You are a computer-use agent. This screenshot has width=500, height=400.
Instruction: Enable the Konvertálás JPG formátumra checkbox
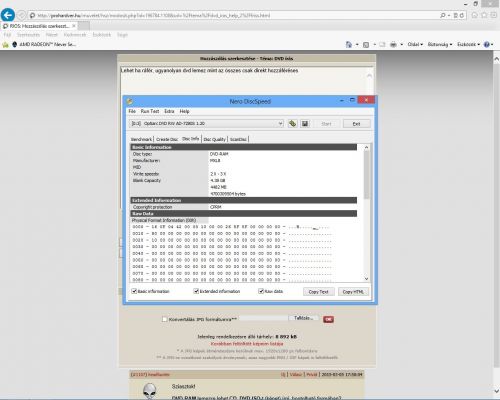coord(164,319)
